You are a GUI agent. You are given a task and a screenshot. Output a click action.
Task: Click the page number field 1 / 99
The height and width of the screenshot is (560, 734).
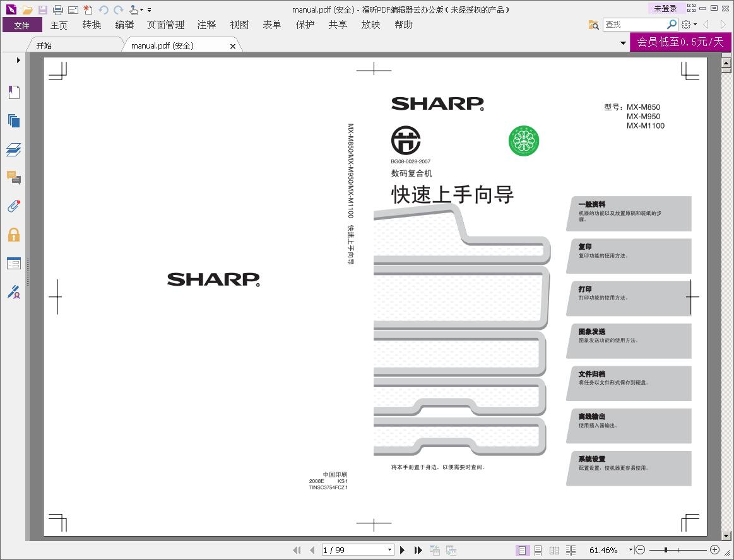[353, 550]
